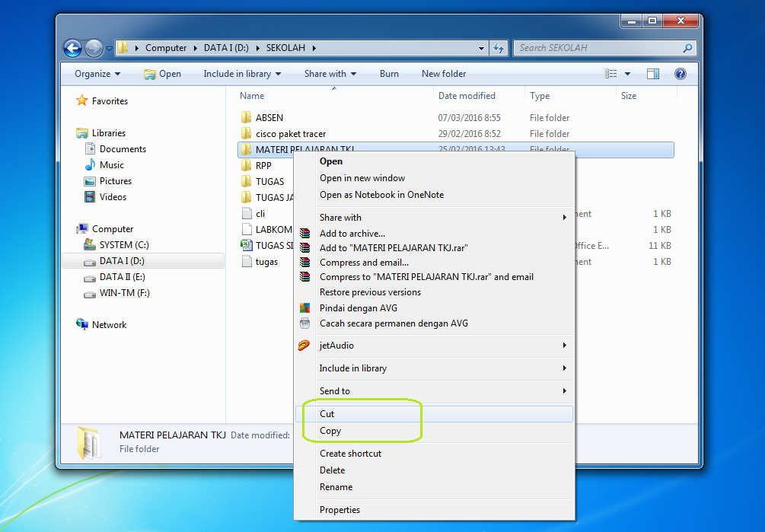This screenshot has height=532, width=765.
Task: Choose Restore previous versions
Action: tap(434, 292)
